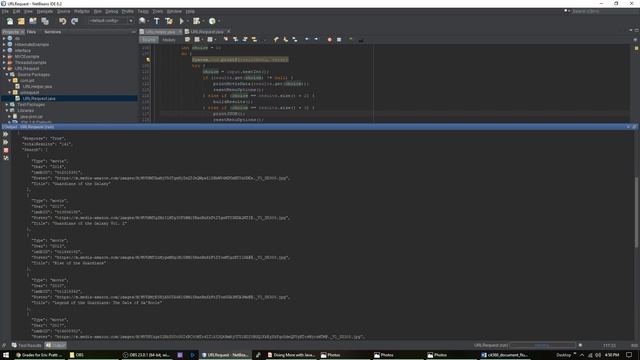Switch editor to History view
Screen dimensions: 640x360
pos(169,40)
